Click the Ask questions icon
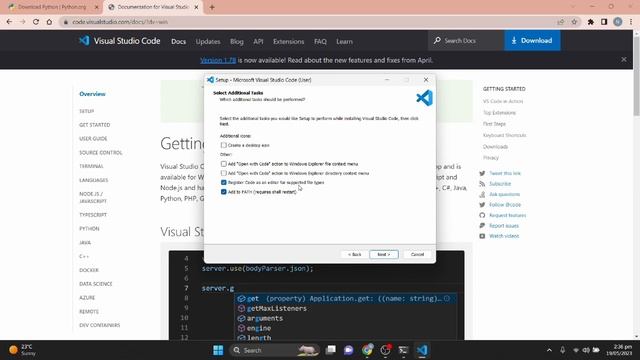Viewport: 640px width, 360px height. click(x=482, y=194)
